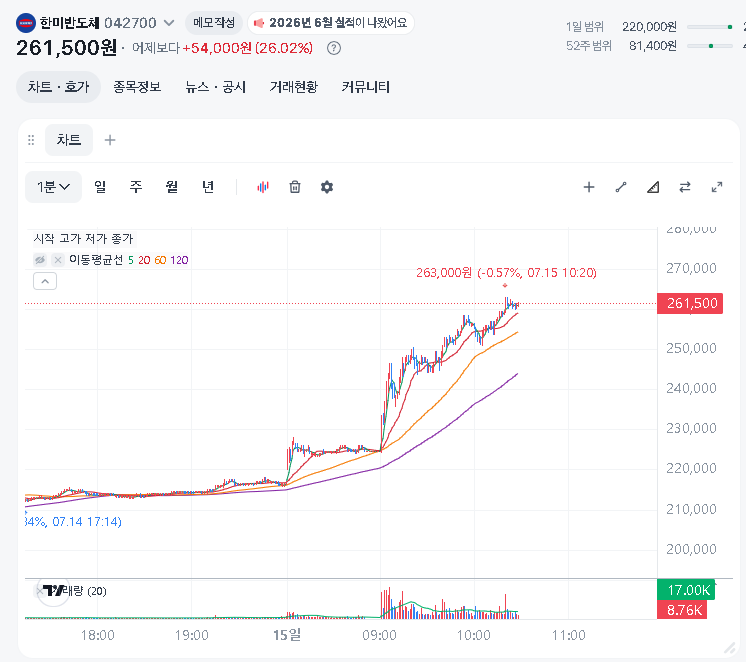The height and width of the screenshot is (662, 746).
Task: Open chart settings gear icon
Action: pos(327,187)
